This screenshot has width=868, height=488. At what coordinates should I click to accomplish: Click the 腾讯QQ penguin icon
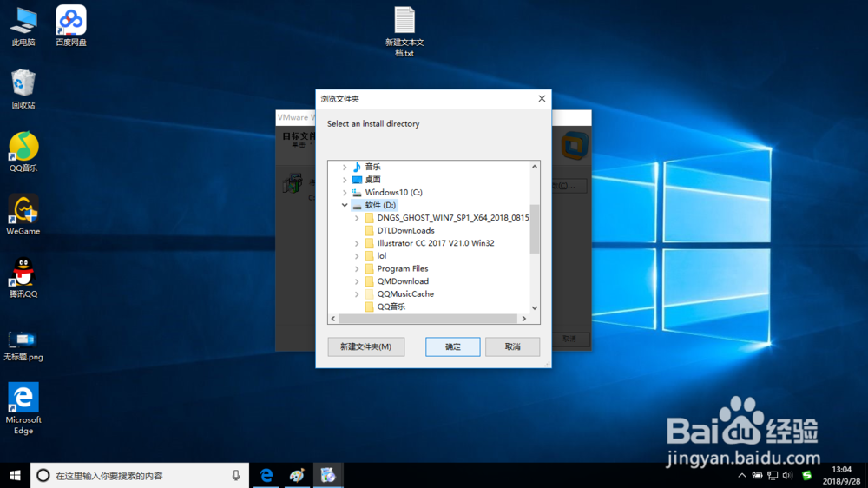pos(23,278)
